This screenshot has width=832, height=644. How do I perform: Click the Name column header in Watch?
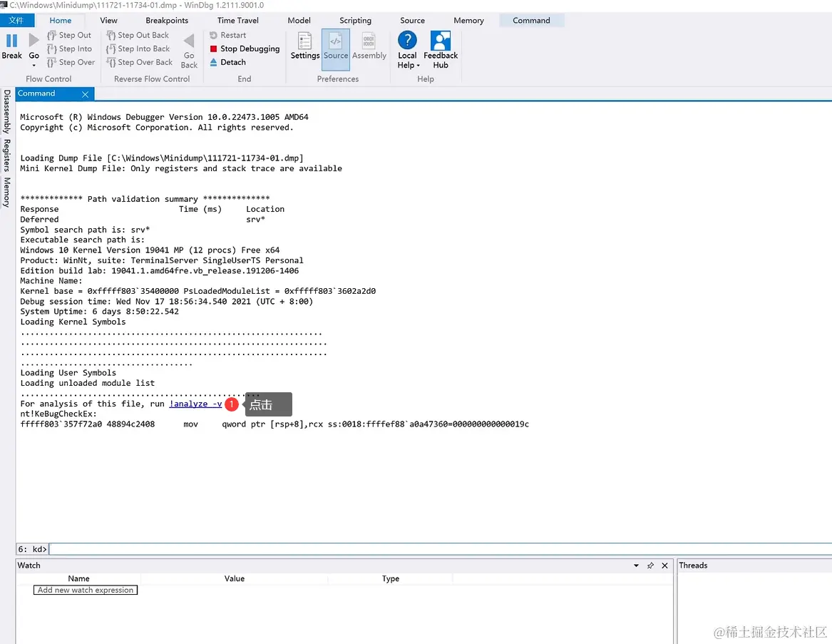[x=78, y=578]
